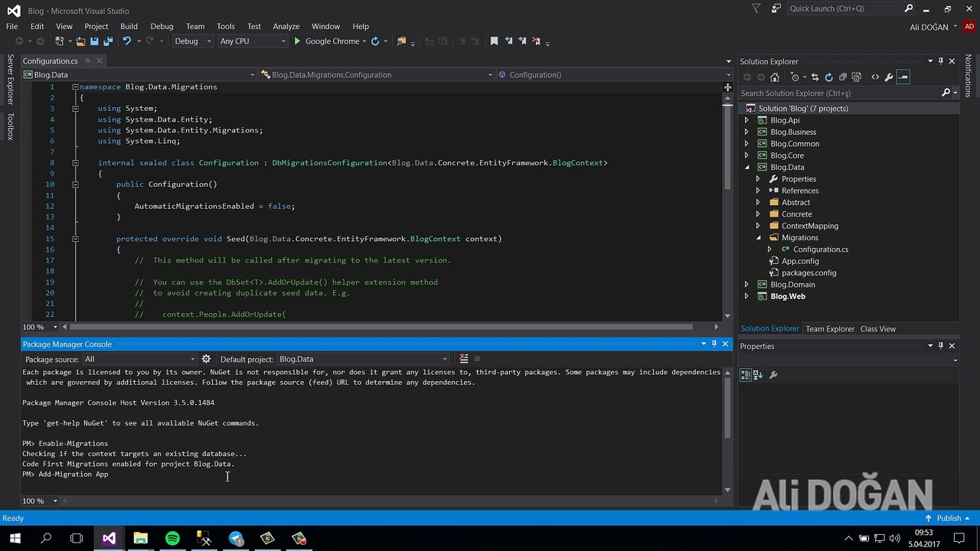Image resolution: width=980 pixels, height=551 pixels.
Task: Toggle bookmark icon in the editor toolbar
Action: click(x=494, y=41)
